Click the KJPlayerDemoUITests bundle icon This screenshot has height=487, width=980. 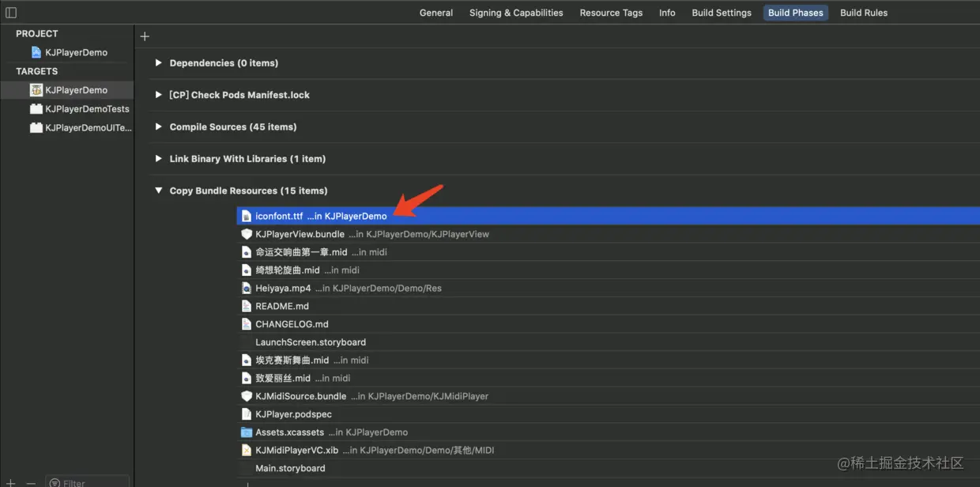[36, 127]
